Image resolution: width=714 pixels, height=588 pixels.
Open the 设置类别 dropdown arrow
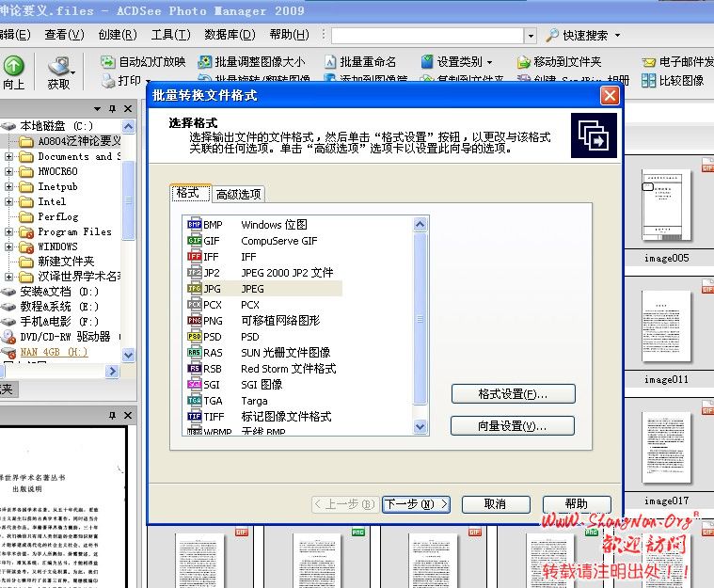489,62
